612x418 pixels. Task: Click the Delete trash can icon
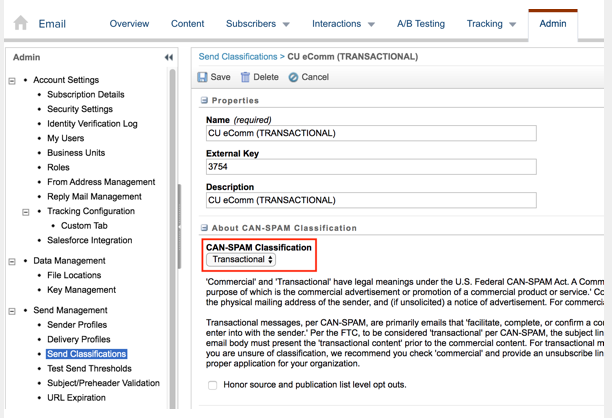245,77
